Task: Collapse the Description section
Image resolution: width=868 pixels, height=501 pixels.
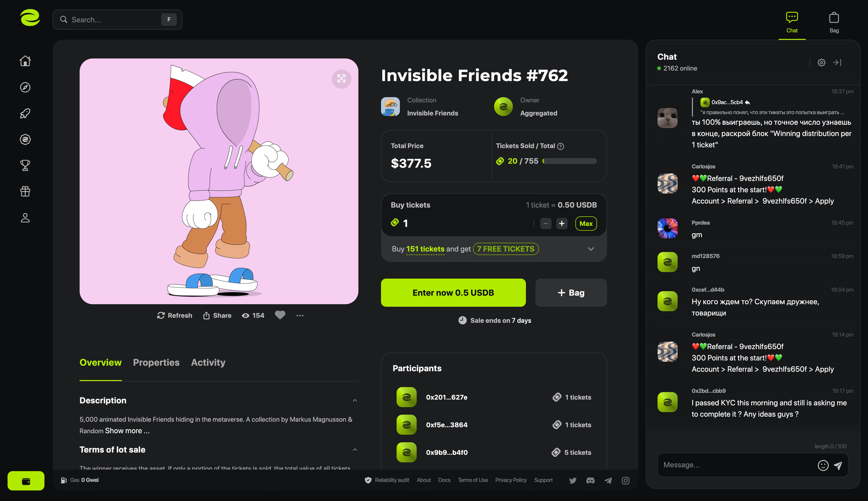Action: (x=355, y=401)
